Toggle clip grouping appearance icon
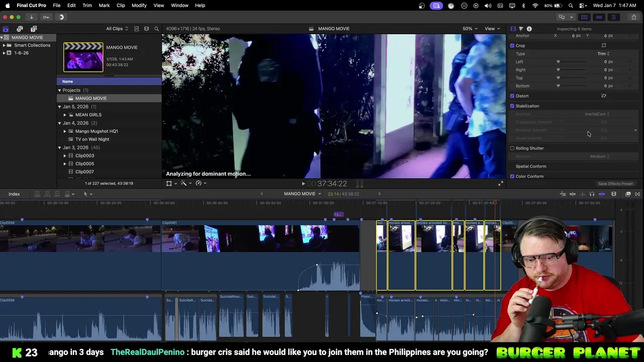This screenshot has height=362, width=644. (x=136, y=29)
